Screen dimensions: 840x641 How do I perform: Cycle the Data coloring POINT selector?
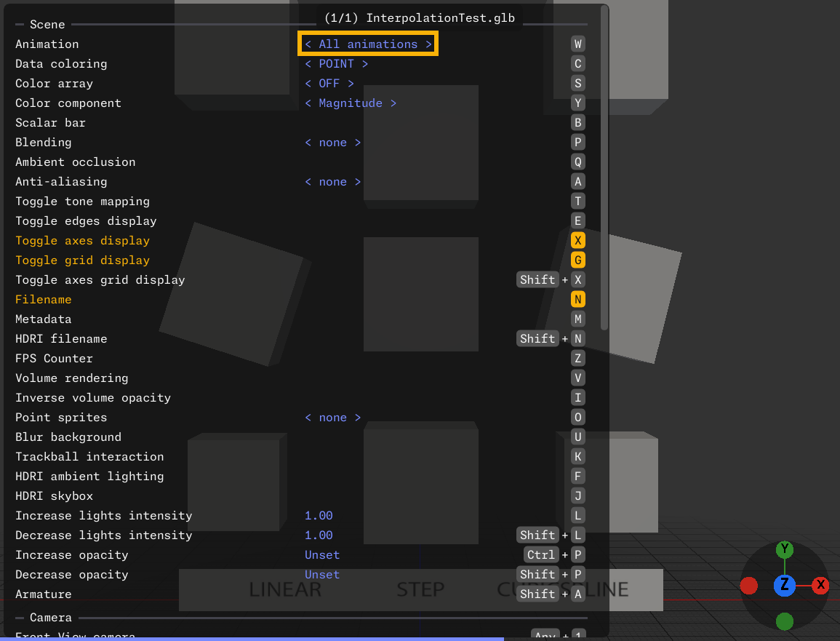(x=336, y=64)
